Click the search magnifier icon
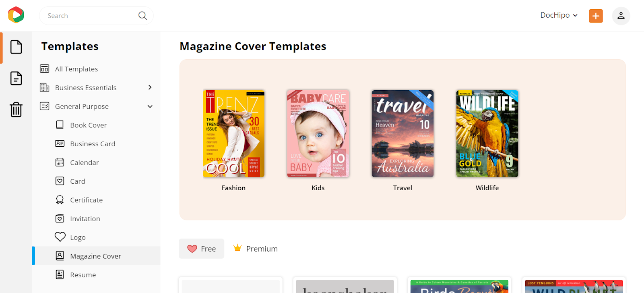 click(142, 16)
